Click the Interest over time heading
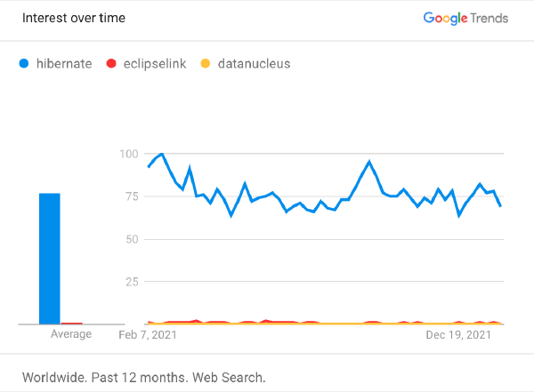Screen dimensions: 534x392 74,18
